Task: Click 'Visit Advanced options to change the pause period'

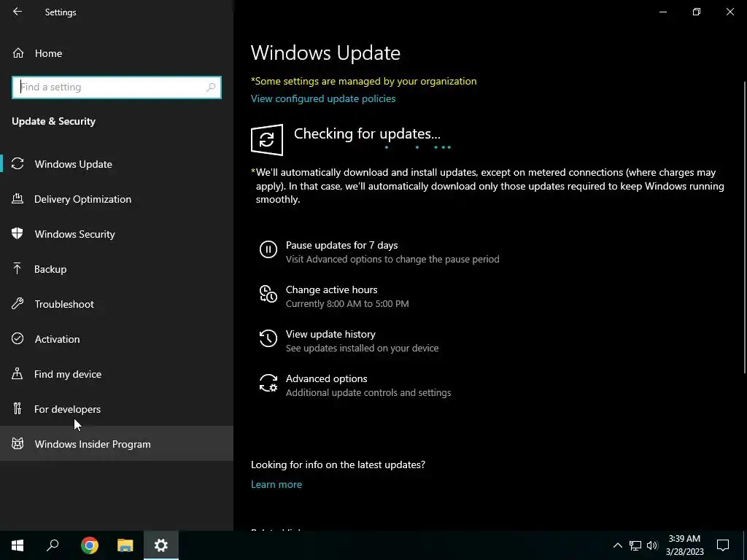Action: [392, 259]
